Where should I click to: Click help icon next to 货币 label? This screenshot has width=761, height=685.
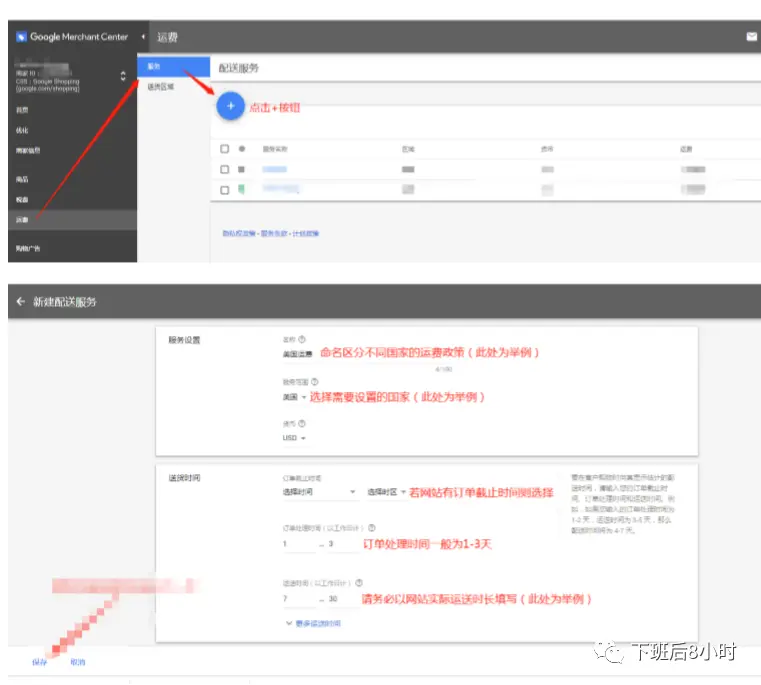[x=302, y=423]
